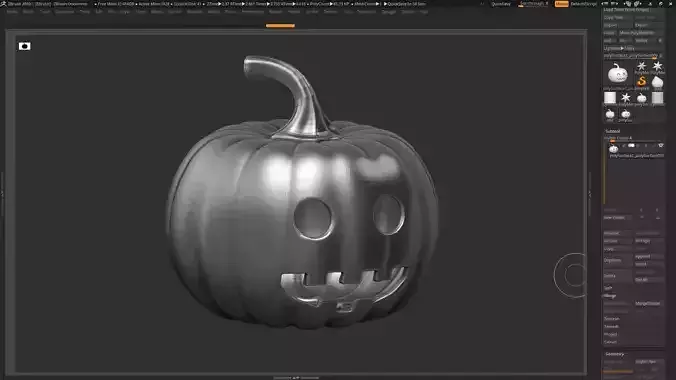Viewport: 676px width, 380px height.
Task: Click the Duplicate subtool button
Action: (617, 260)
